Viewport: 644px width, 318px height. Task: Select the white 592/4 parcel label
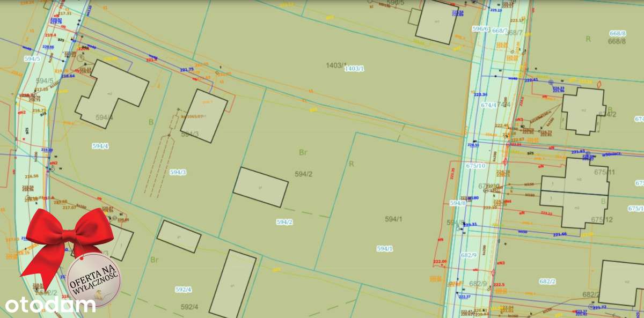(x=184, y=290)
